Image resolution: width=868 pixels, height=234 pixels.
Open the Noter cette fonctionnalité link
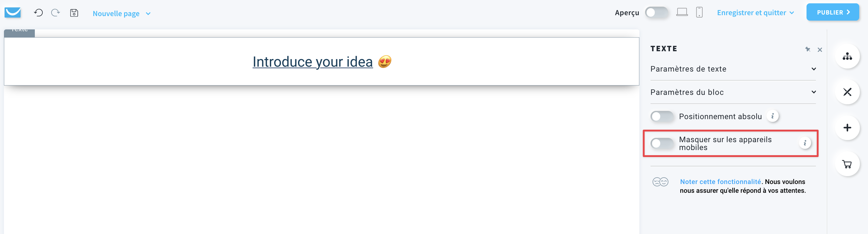coord(720,182)
